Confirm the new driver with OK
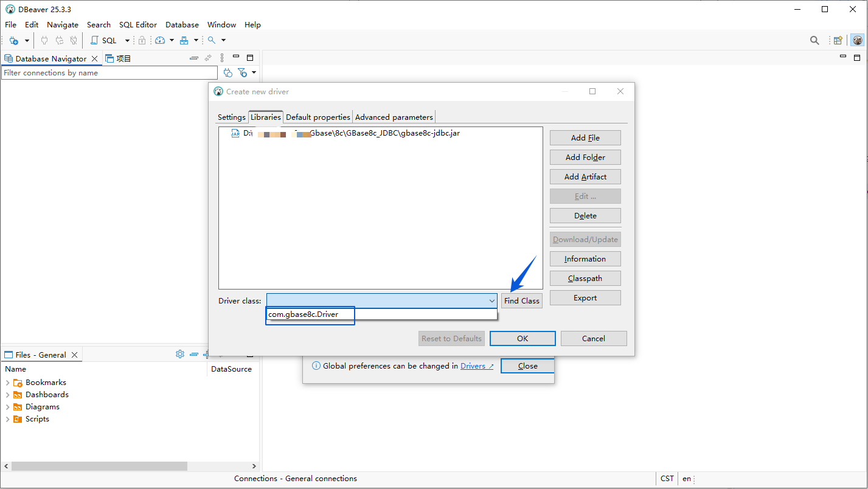This screenshot has width=868, height=489. (523, 339)
